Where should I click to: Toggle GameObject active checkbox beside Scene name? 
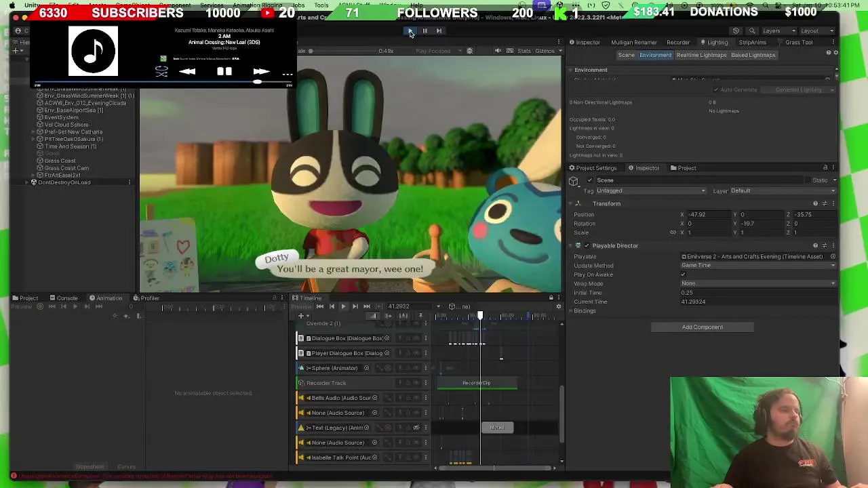[x=589, y=180]
